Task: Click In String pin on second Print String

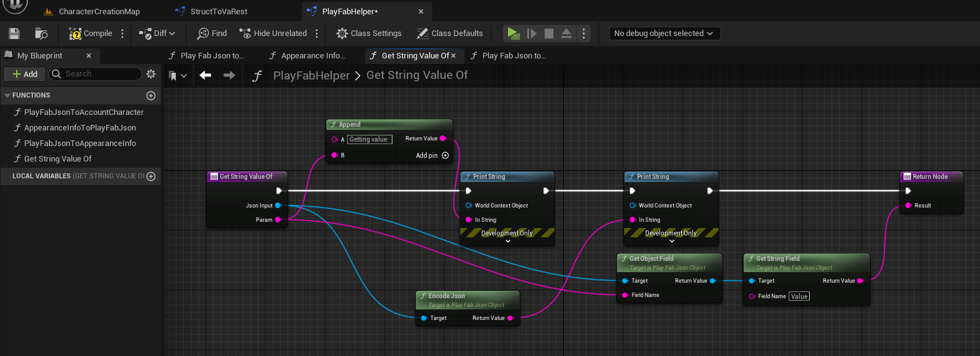Action: [633, 220]
